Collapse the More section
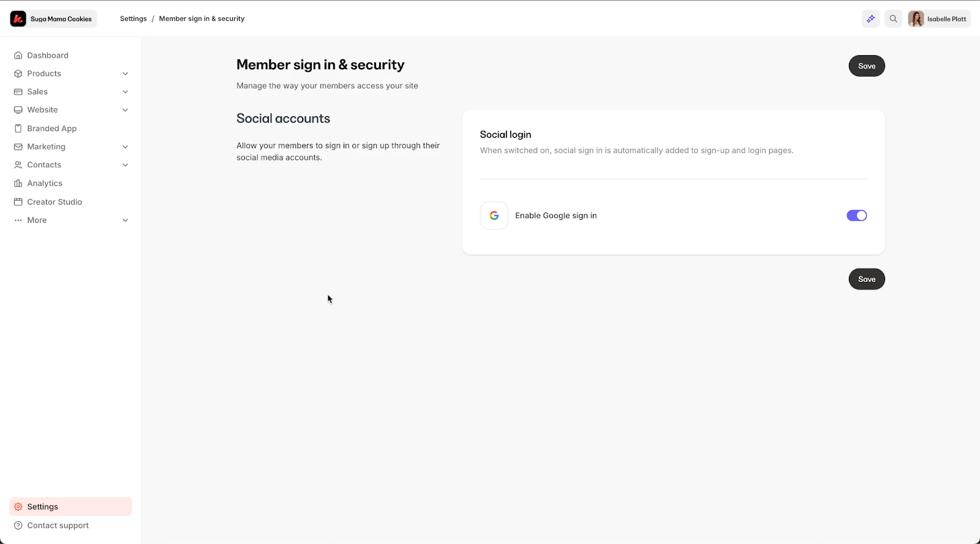The width and height of the screenshot is (980, 544). point(125,220)
